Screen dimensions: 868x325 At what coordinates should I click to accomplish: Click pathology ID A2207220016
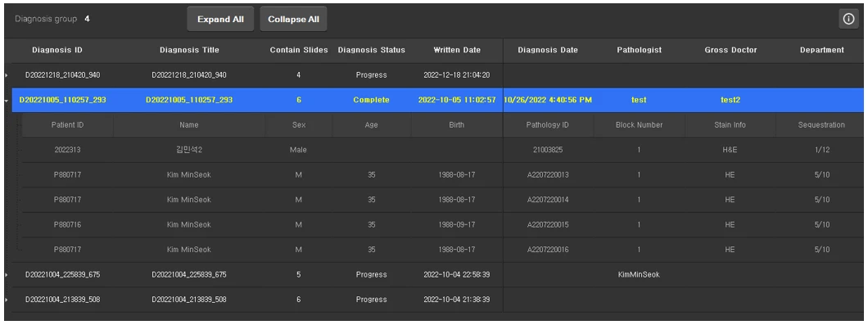(x=548, y=250)
